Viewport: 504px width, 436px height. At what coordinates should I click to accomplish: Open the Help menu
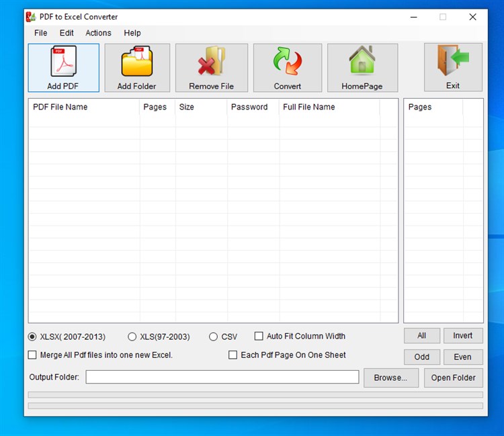(132, 33)
